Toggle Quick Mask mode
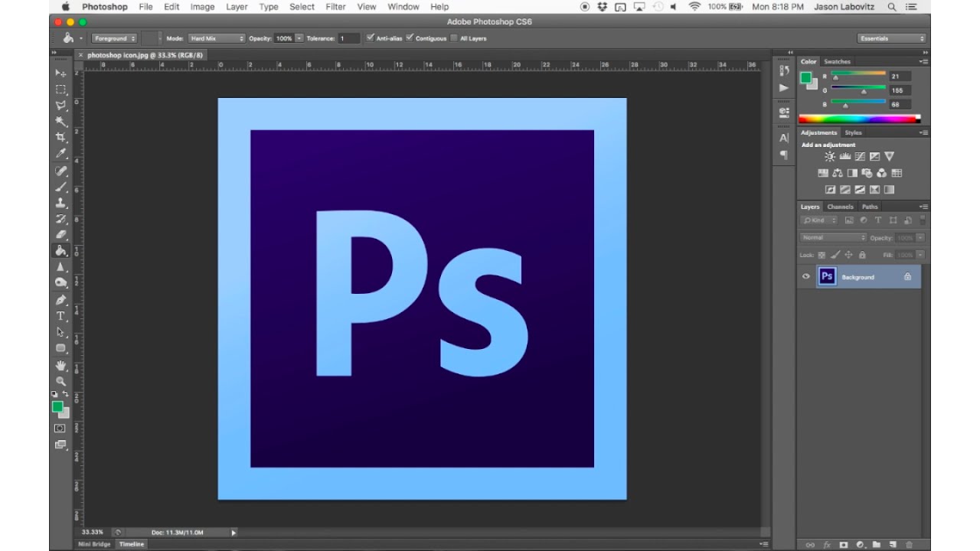The height and width of the screenshot is (551, 980). [60, 429]
